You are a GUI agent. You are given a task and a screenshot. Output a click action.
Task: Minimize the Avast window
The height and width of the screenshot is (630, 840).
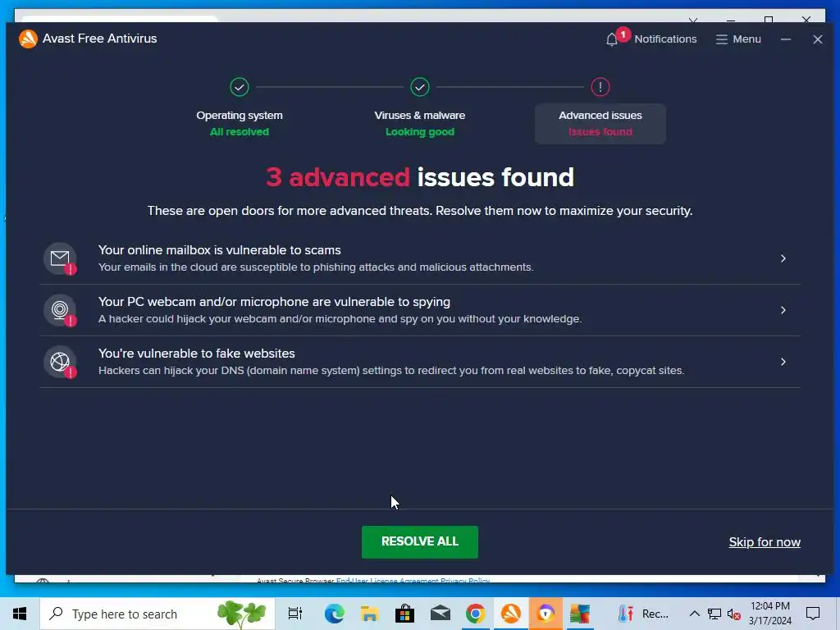(x=785, y=39)
